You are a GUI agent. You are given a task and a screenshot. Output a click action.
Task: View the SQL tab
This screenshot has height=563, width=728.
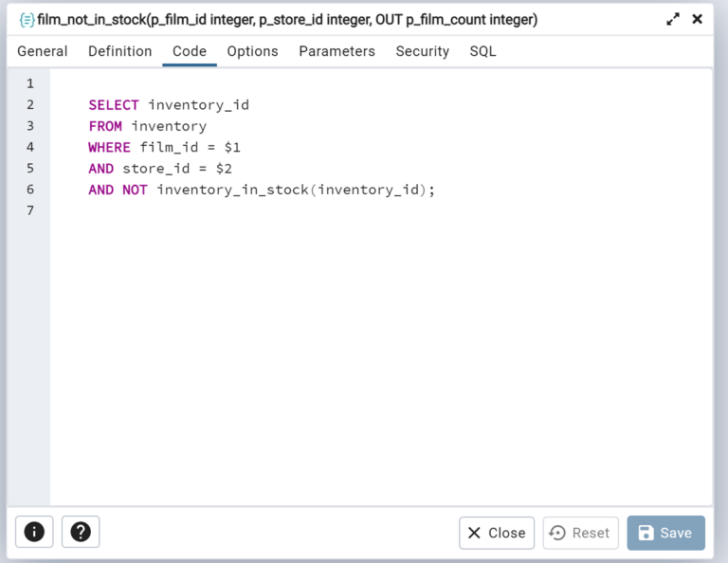click(x=482, y=51)
